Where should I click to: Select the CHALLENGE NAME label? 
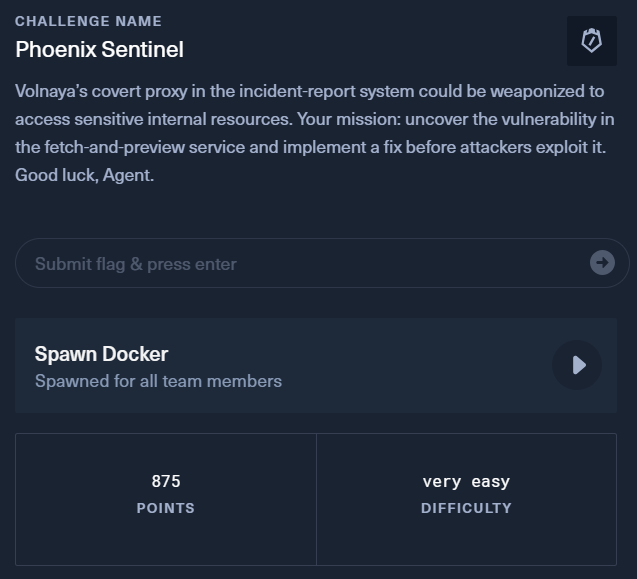(88, 21)
